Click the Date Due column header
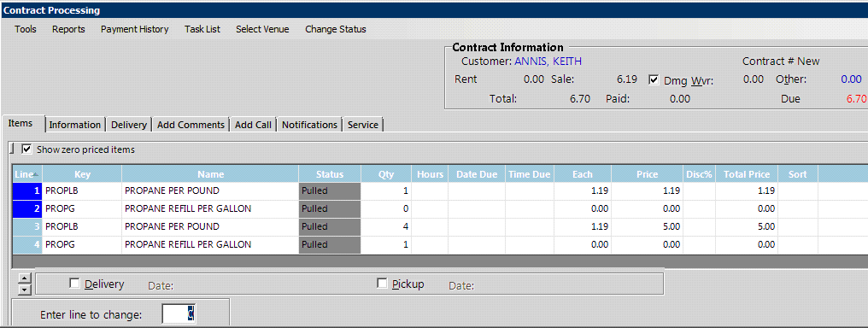The image size is (868, 328). pyautogui.click(x=477, y=174)
